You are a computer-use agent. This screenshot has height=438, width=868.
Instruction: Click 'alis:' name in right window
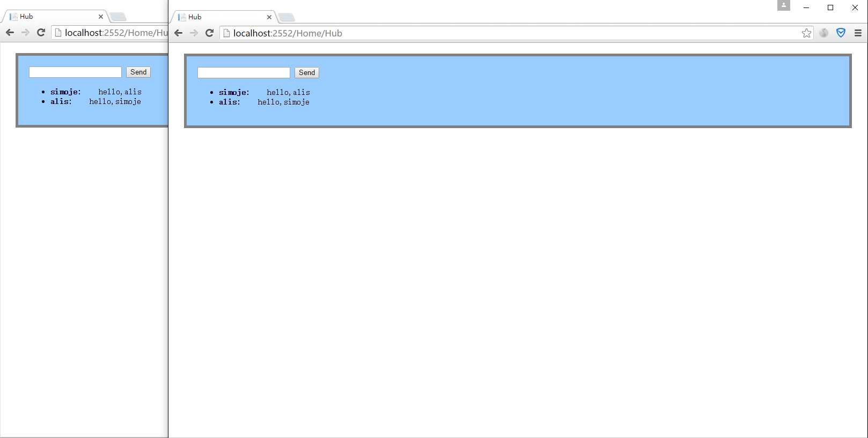230,102
